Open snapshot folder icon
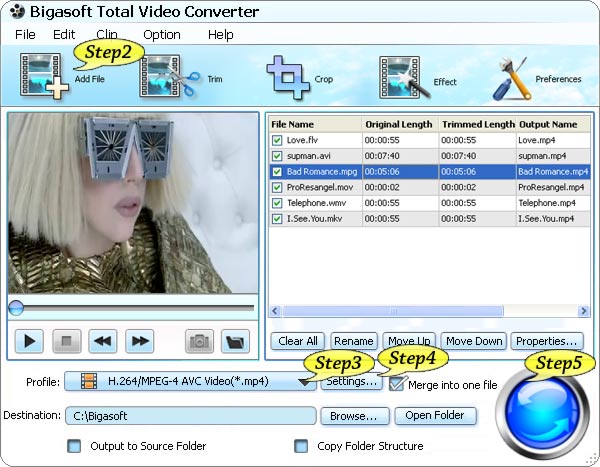This screenshot has width=600, height=467. click(x=235, y=341)
